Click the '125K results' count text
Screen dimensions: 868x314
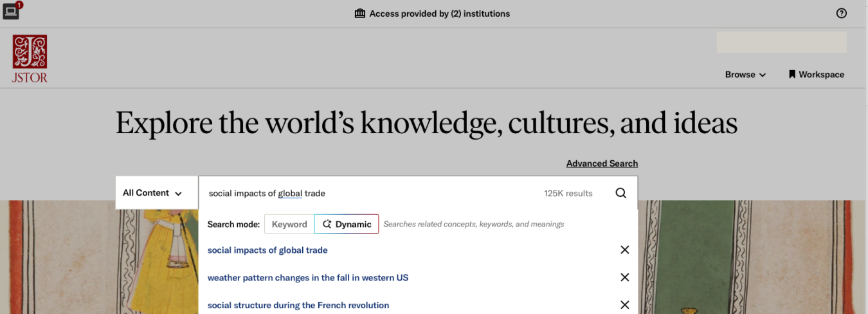[x=568, y=193]
